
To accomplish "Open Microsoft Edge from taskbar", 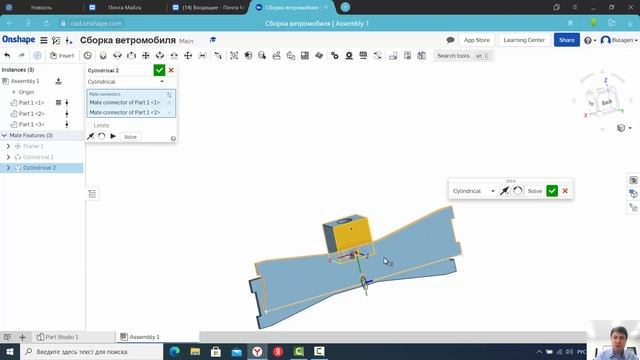I will pos(174,352).
